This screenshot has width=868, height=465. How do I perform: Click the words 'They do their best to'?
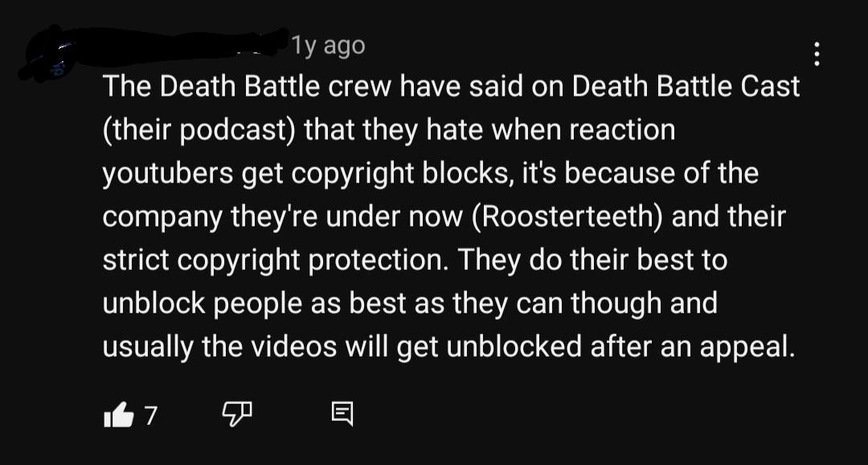click(592, 260)
